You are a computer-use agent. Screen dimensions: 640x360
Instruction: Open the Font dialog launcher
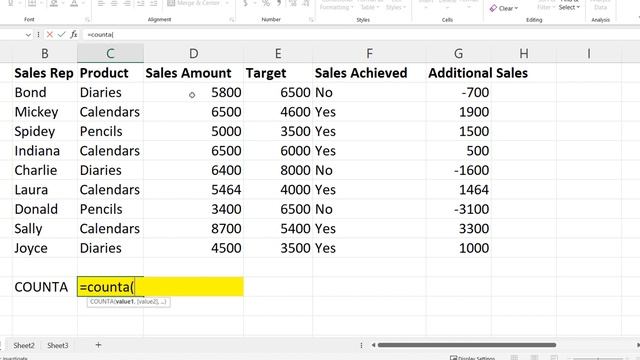click(87, 20)
